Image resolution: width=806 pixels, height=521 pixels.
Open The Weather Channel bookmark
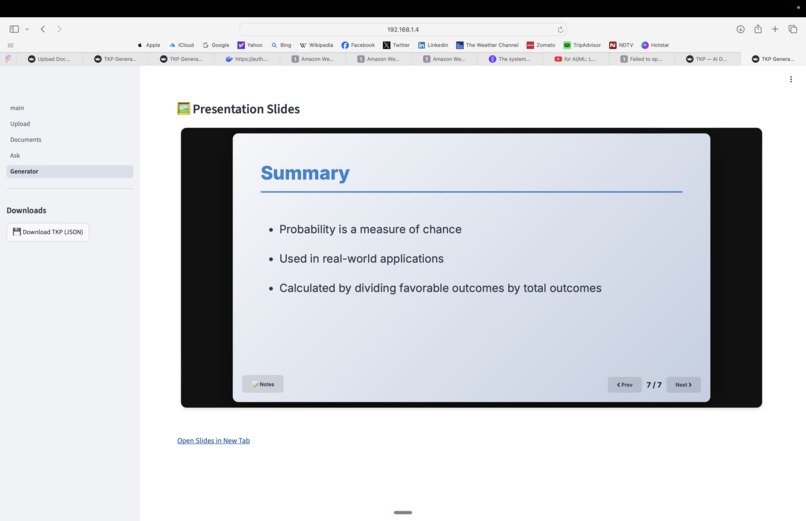[487, 45]
